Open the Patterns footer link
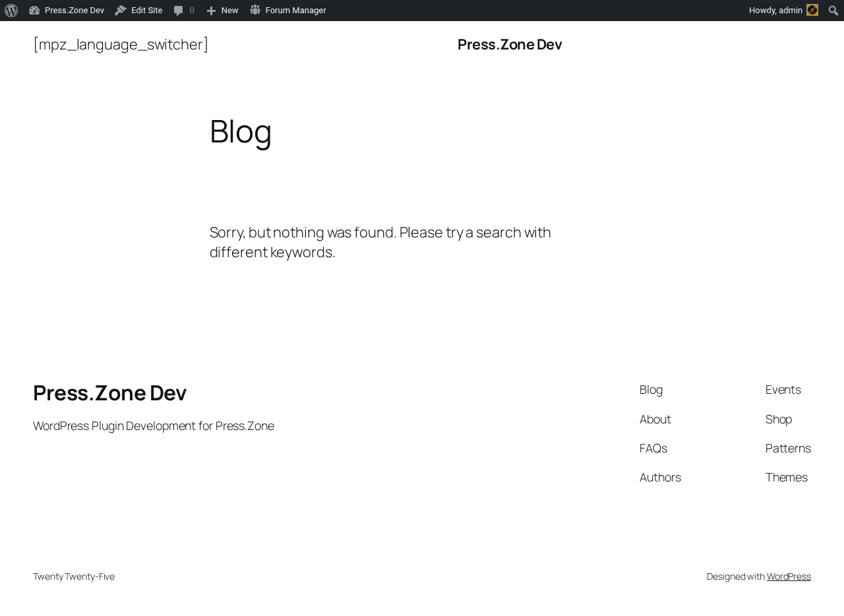 coord(788,448)
